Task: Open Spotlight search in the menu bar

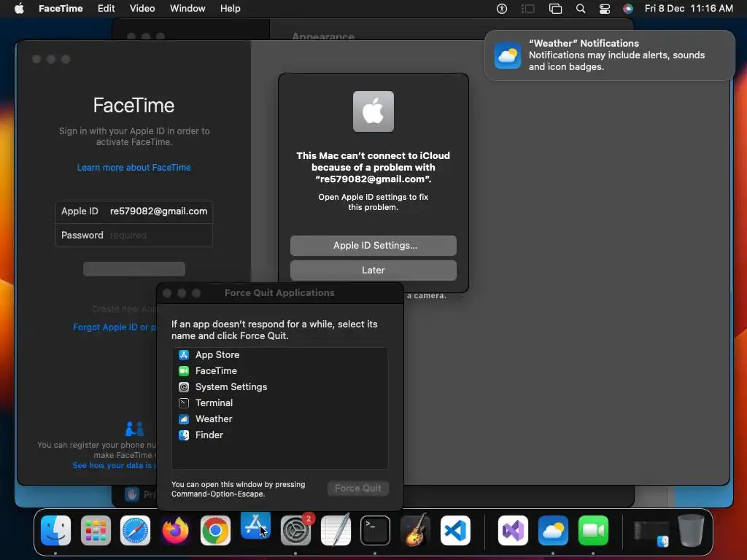Action: pos(580,9)
